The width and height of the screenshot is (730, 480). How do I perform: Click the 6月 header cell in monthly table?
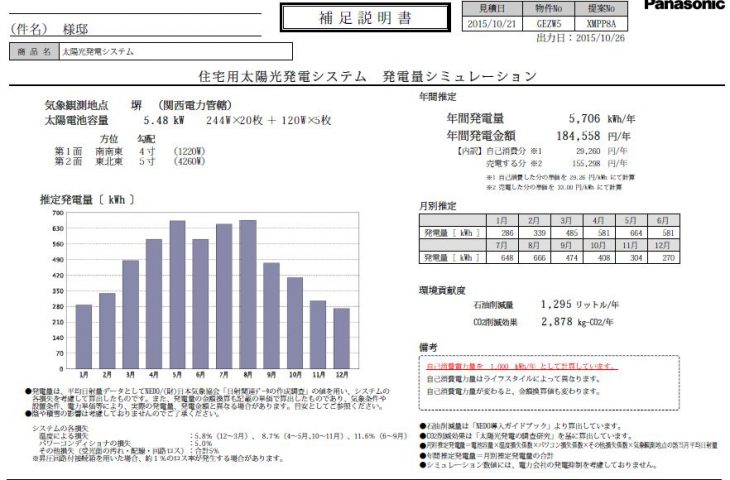(664, 220)
